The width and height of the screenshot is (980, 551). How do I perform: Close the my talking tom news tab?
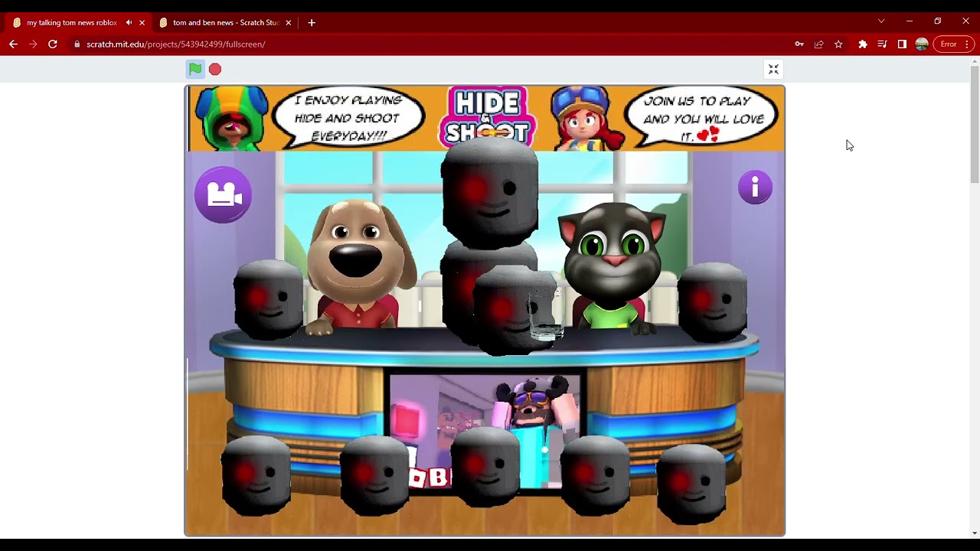[142, 23]
